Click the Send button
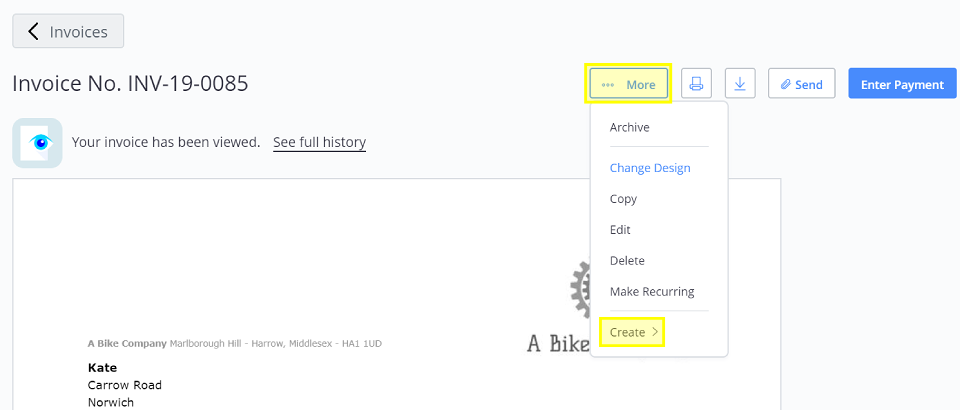This screenshot has width=960, height=410. [x=801, y=83]
